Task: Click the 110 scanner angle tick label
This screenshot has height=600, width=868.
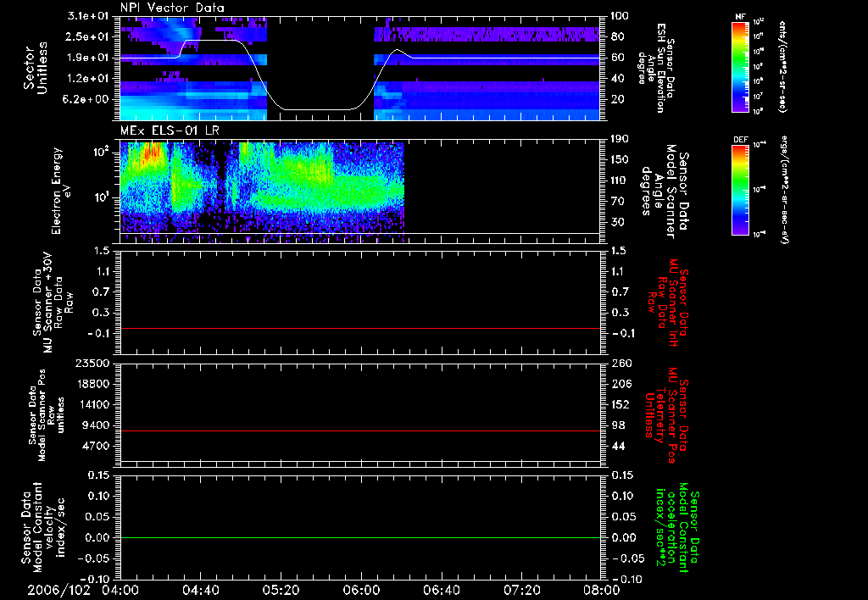Action: tap(620, 181)
